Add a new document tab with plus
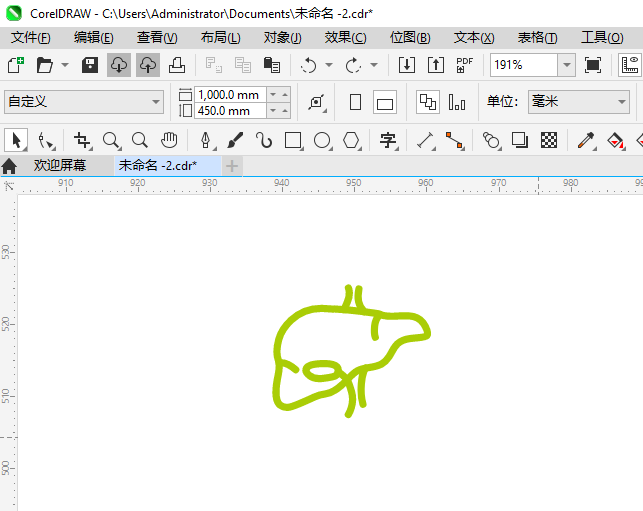643x511 pixels. point(232,166)
